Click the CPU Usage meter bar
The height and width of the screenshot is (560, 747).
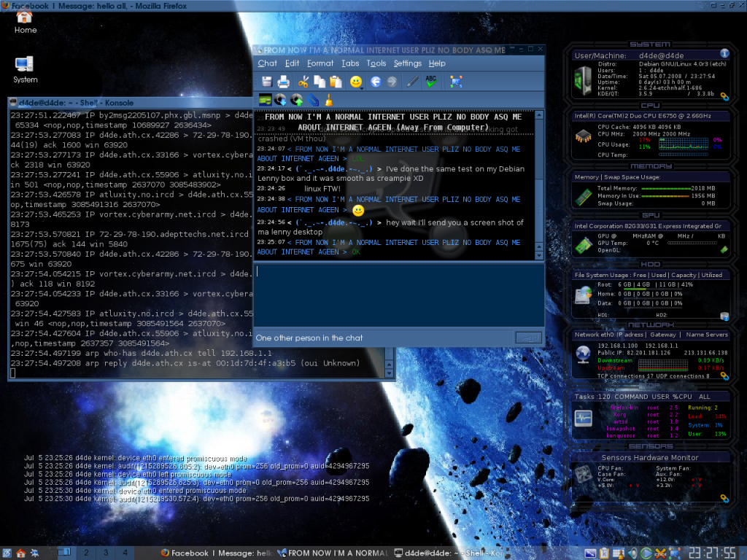[682, 145]
